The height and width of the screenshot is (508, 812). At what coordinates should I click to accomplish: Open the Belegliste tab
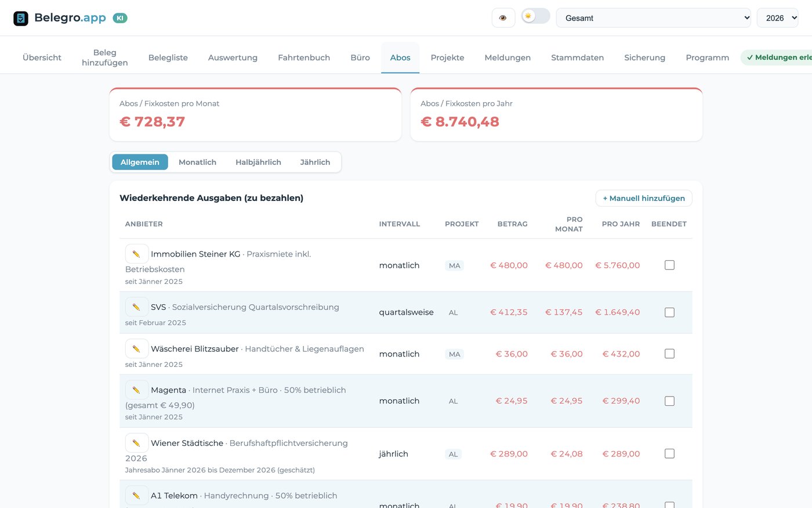tap(168, 57)
